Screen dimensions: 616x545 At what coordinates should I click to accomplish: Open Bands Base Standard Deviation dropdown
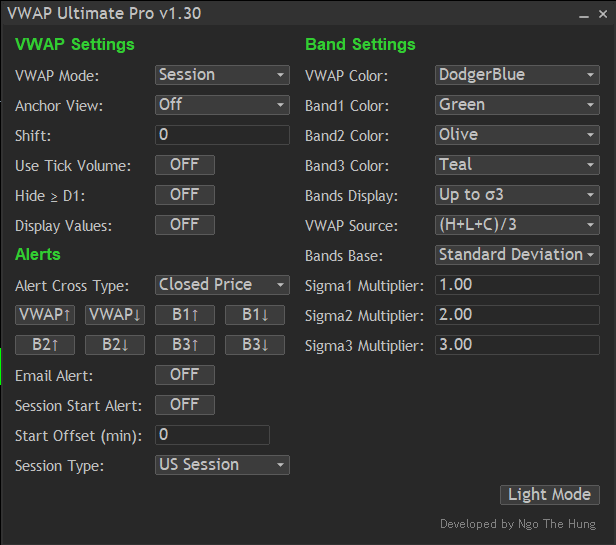tap(517, 255)
